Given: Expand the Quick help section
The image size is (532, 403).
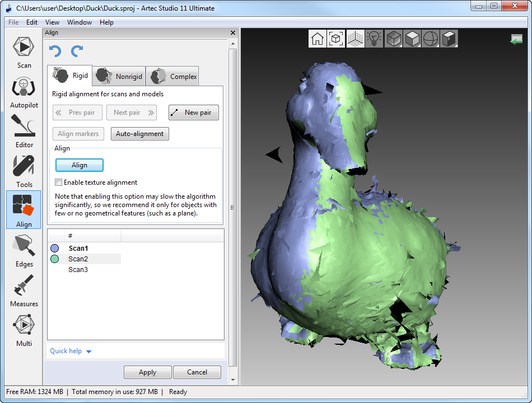Looking at the screenshot, I should 71,351.
